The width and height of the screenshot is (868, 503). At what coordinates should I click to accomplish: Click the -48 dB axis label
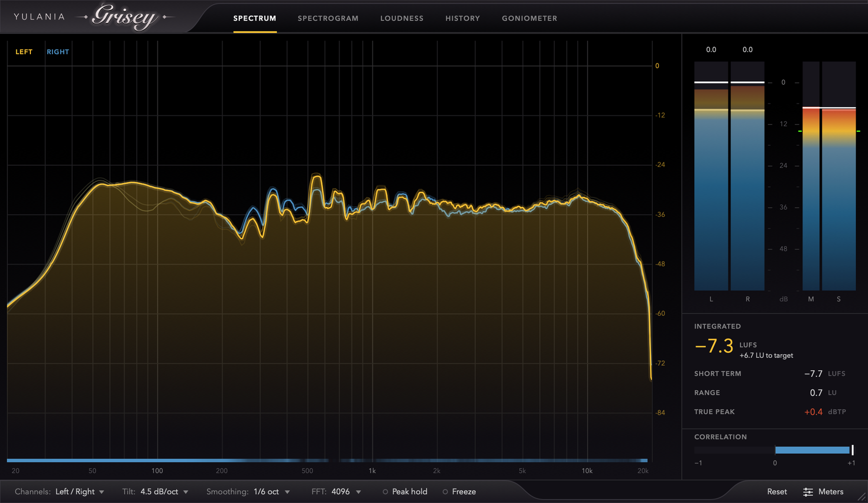point(660,264)
